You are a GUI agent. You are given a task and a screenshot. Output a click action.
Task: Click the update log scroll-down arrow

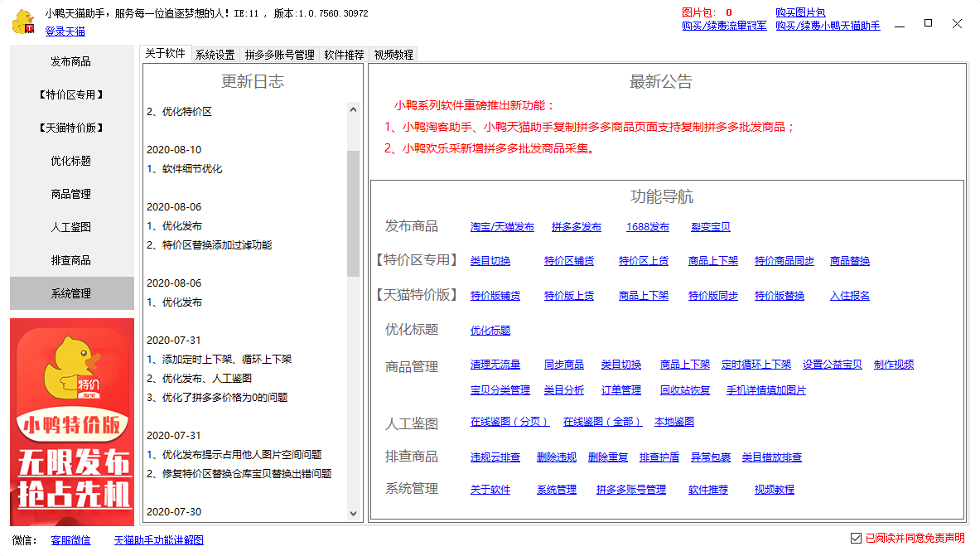tap(353, 514)
